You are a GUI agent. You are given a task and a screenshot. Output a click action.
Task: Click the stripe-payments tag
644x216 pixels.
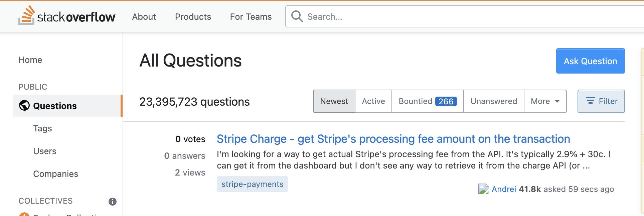click(x=252, y=184)
